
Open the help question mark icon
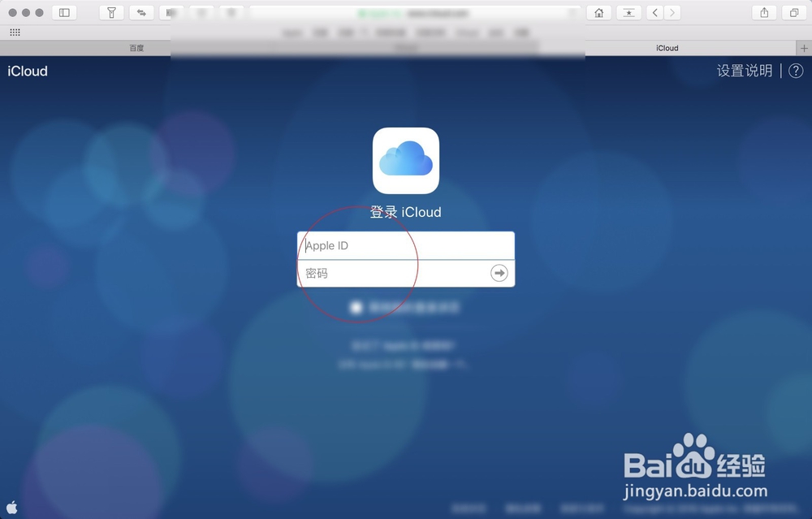tap(796, 71)
